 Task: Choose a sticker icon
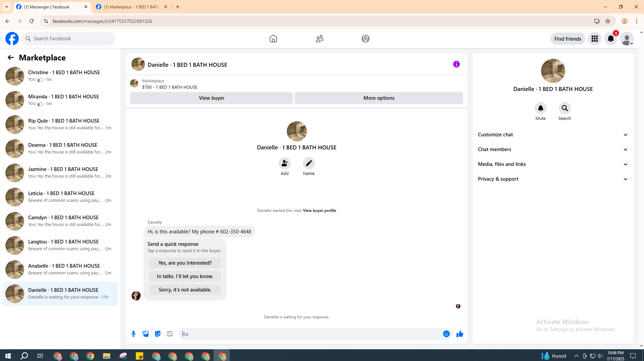pos(158,334)
